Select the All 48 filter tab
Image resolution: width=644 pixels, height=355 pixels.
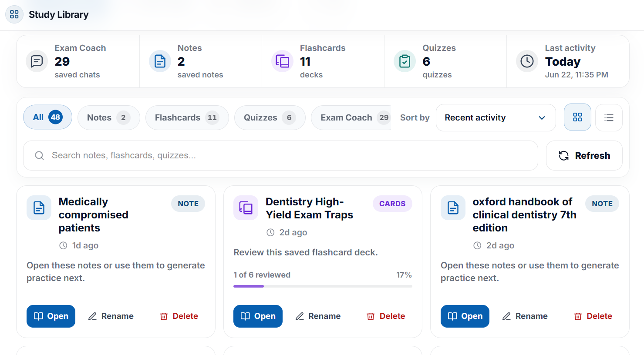(47, 117)
